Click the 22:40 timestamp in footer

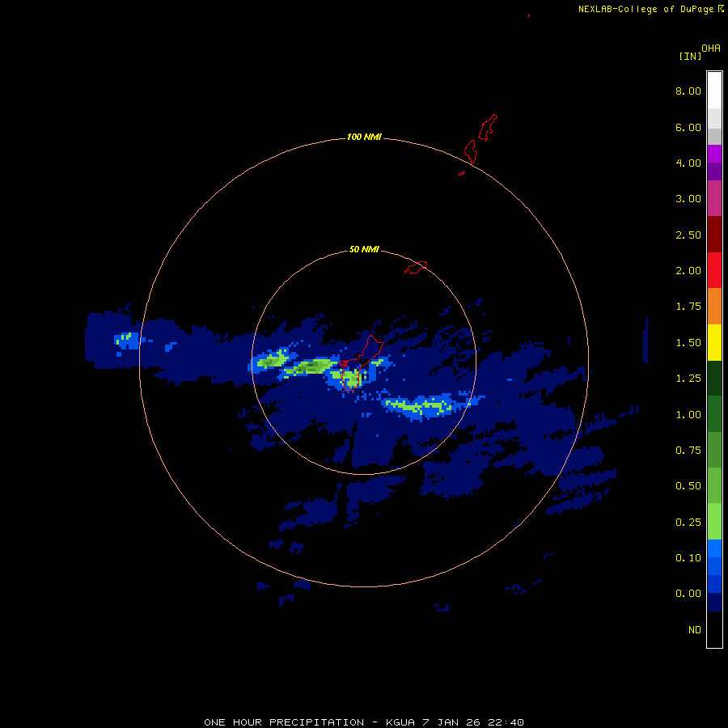506,722
